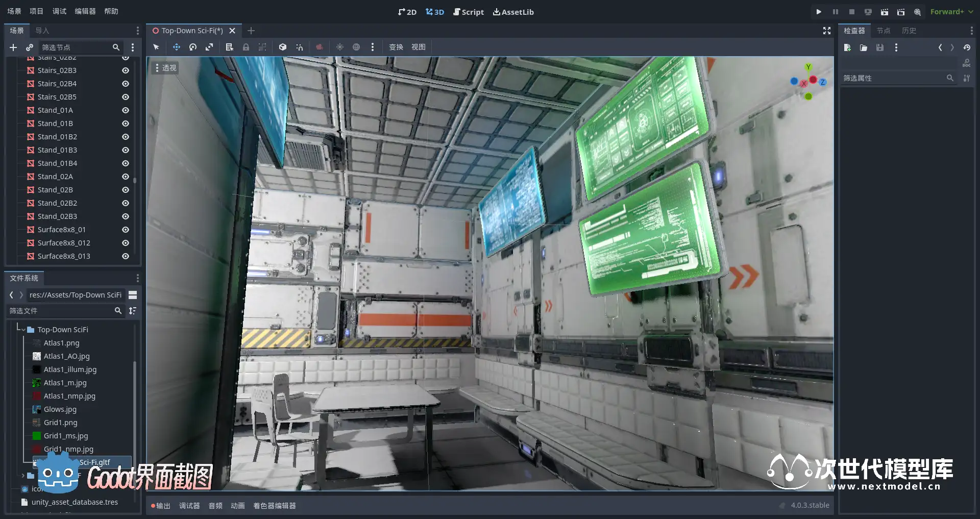Switch to the Script workspace
This screenshot has width=980, height=519.
[468, 12]
